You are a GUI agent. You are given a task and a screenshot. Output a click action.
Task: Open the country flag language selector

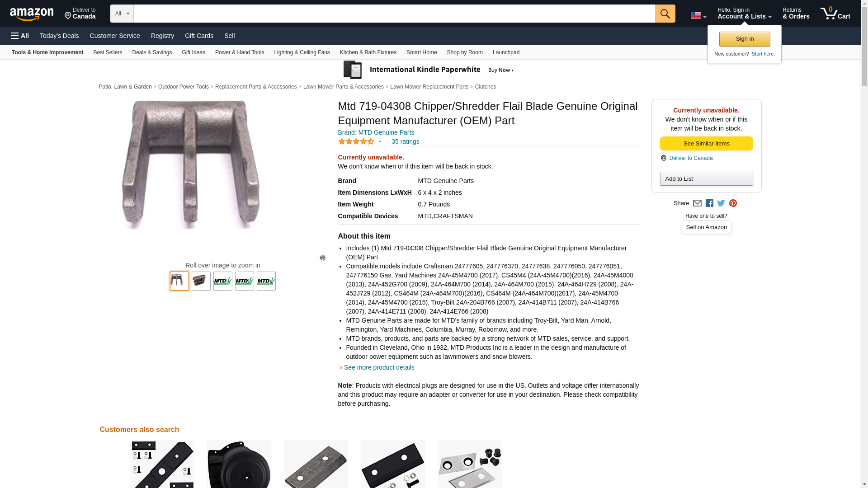tap(698, 15)
